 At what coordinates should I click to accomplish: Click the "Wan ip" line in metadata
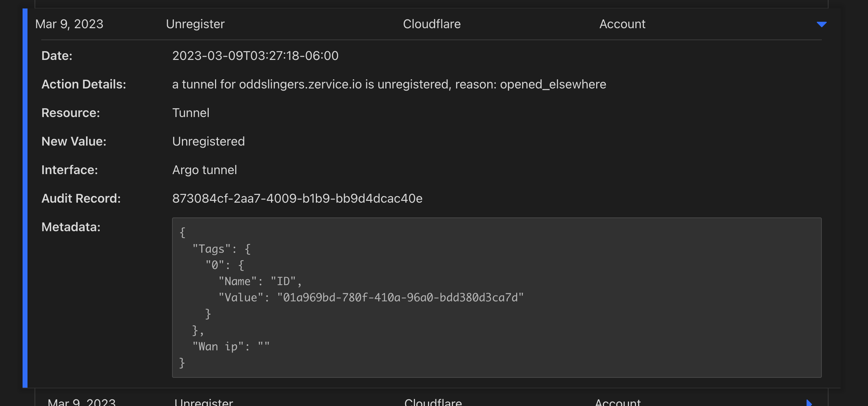231,346
